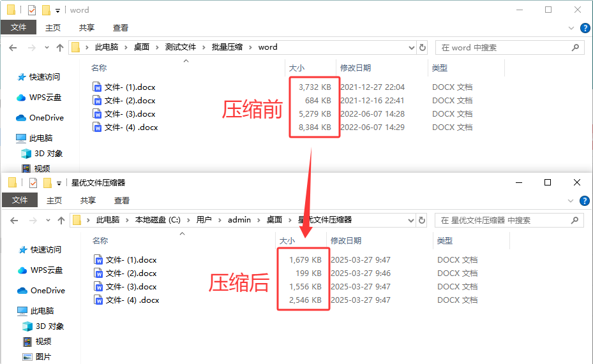This screenshot has width=593, height=364.
Task: Sort by 大小 column in the word window
Action: coord(296,68)
